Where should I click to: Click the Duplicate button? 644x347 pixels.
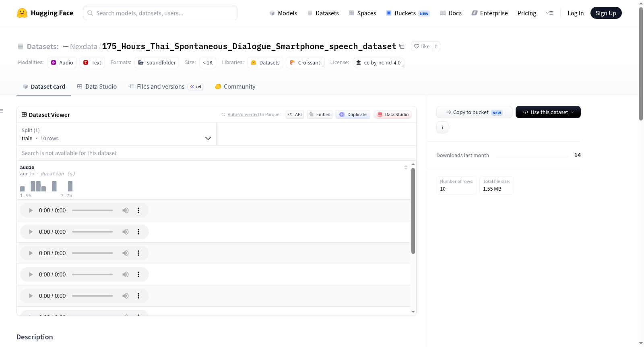point(353,114)
